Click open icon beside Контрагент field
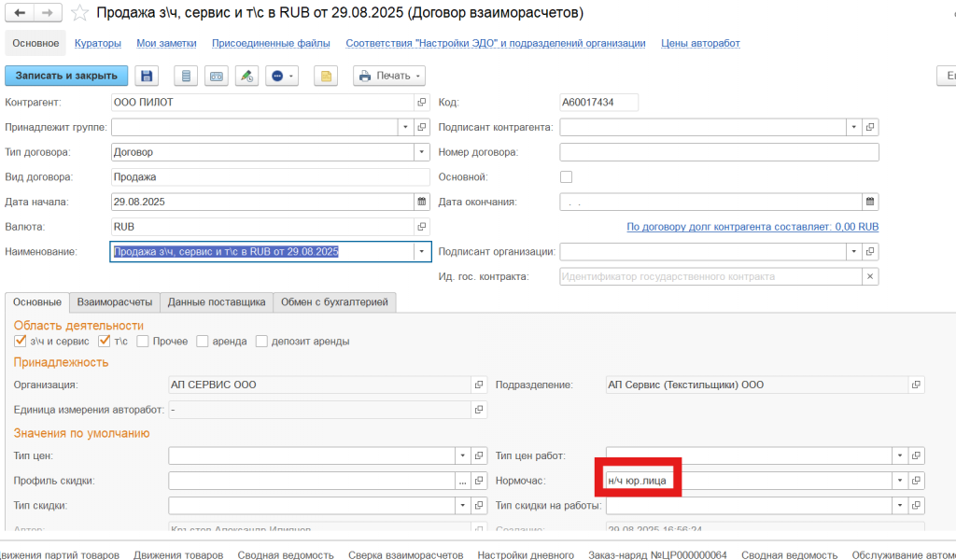 [x=422, y=102]
